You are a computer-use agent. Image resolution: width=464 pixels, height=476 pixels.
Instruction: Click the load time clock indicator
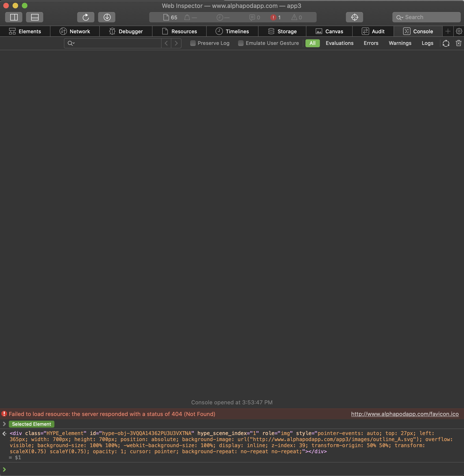coord(223,17)
